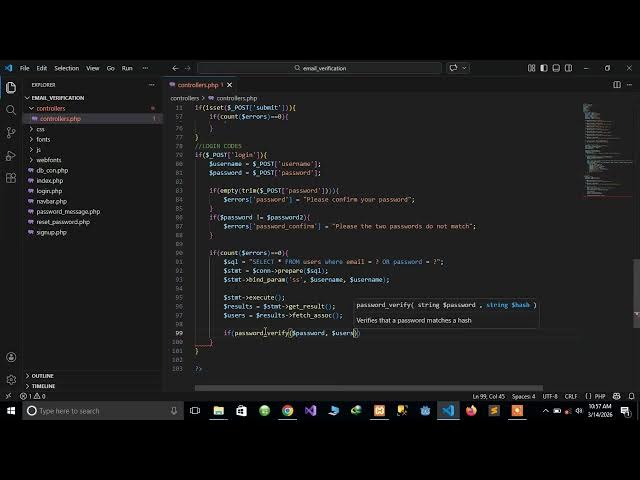640x480 pixels.
Task: Click CRLF end of line setting
Action: pyautogui.click(x=571, y=396)
